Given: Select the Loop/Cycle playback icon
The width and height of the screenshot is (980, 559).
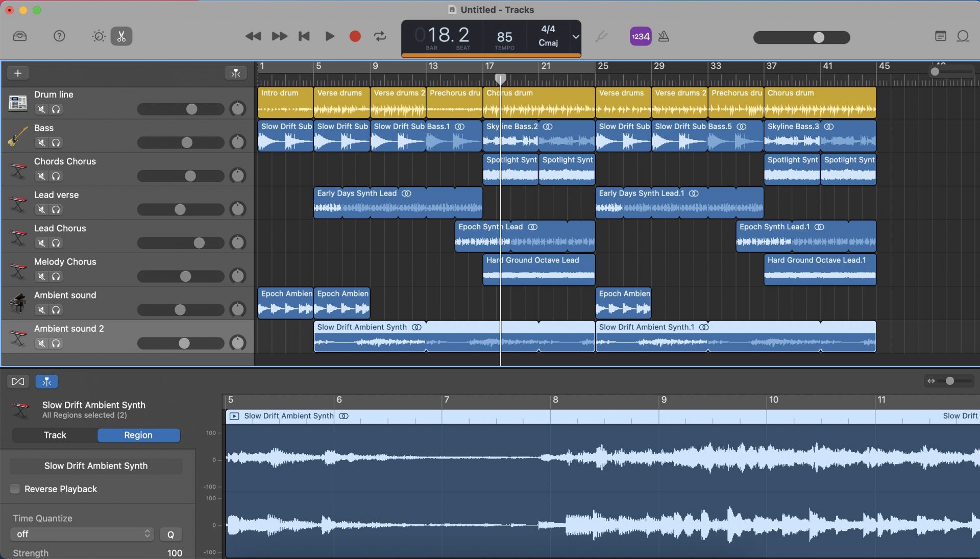Looking at the screenshot, I should (x=380, y=37).
